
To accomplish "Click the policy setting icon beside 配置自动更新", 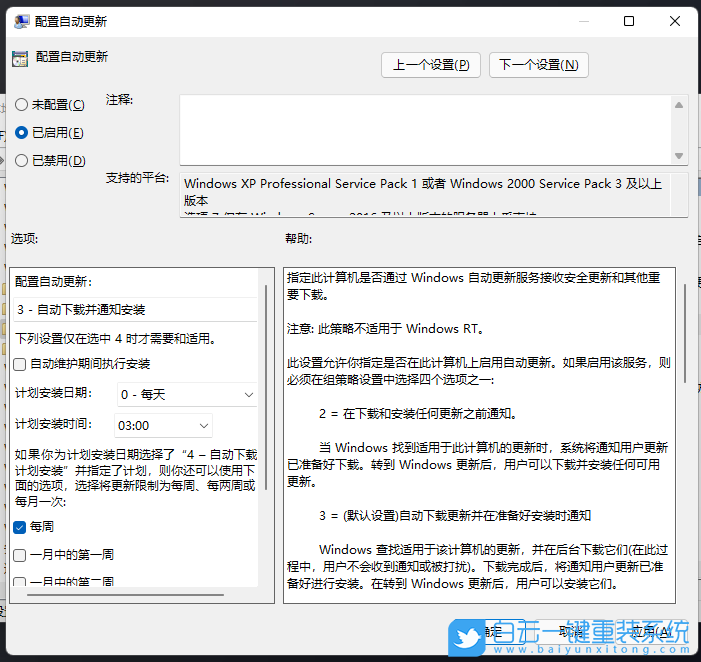I will tap(20, 59).
